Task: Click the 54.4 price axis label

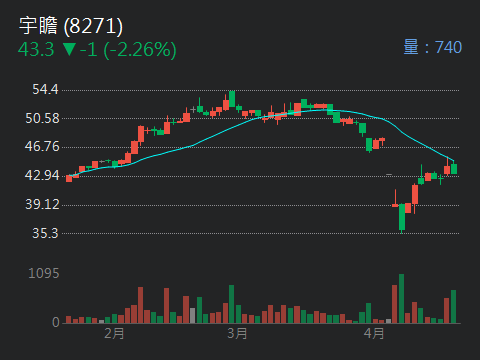Action: pos(45,89)
